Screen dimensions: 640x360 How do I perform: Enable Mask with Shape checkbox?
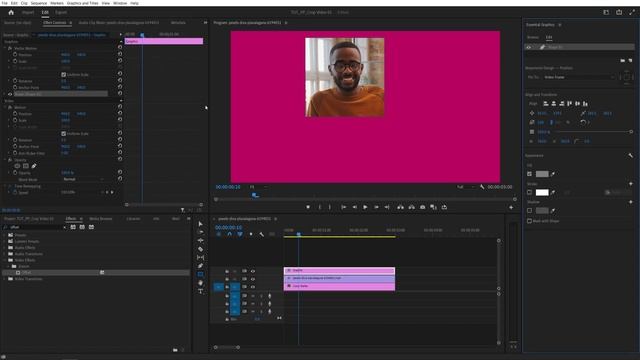529,221
